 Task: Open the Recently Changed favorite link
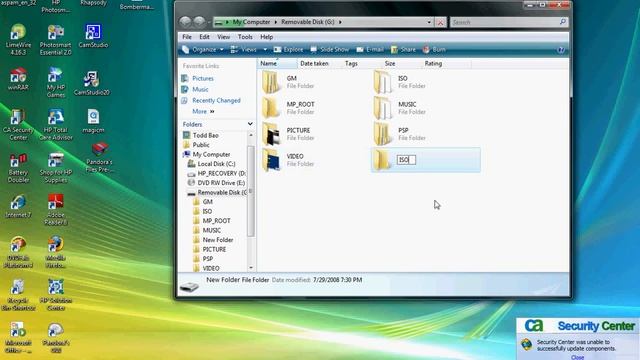coord(211,100)
